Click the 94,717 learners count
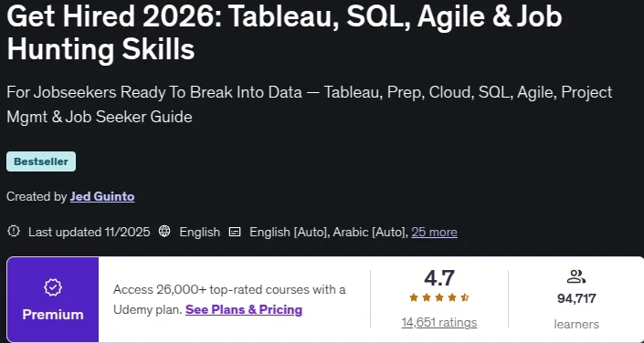This screenshot has height=343, width=644. (x=576, y=298)
